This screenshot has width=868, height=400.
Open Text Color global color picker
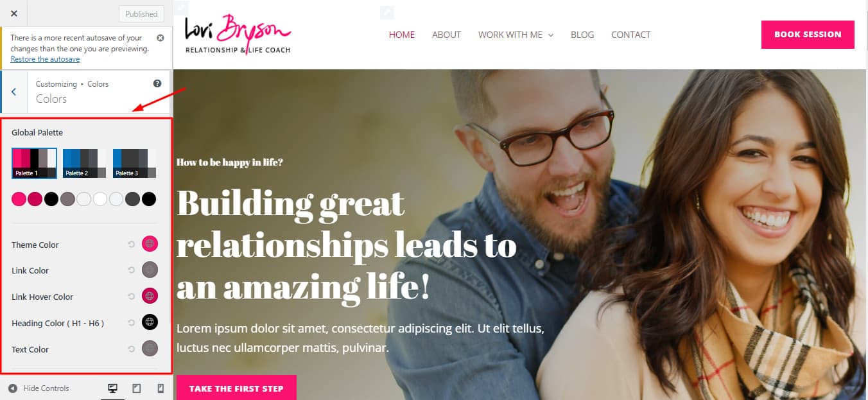[150, 349]
